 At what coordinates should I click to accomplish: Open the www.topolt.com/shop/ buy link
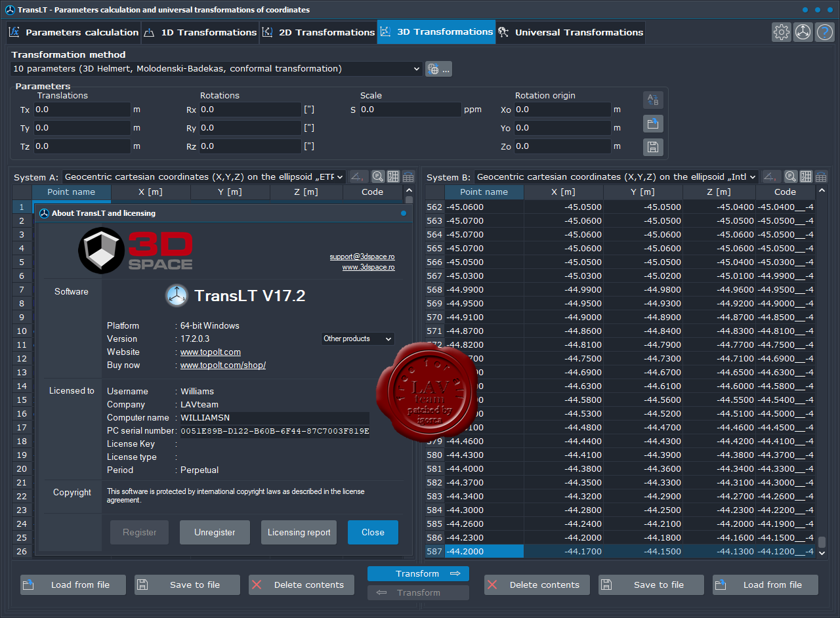[223, 365]
